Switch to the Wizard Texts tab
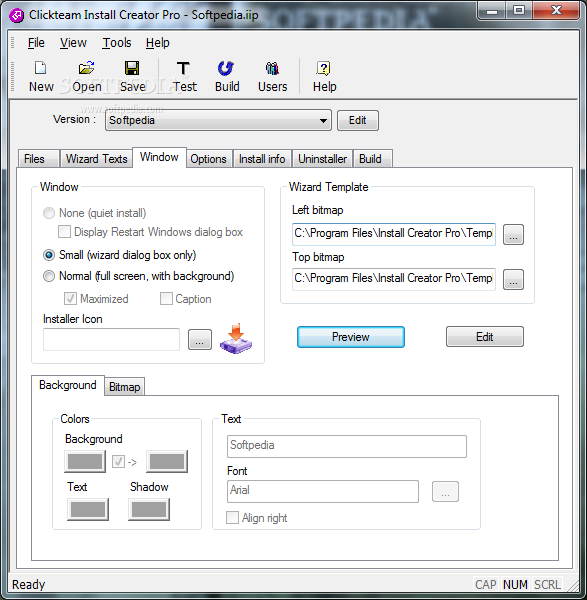 (96, 159)
